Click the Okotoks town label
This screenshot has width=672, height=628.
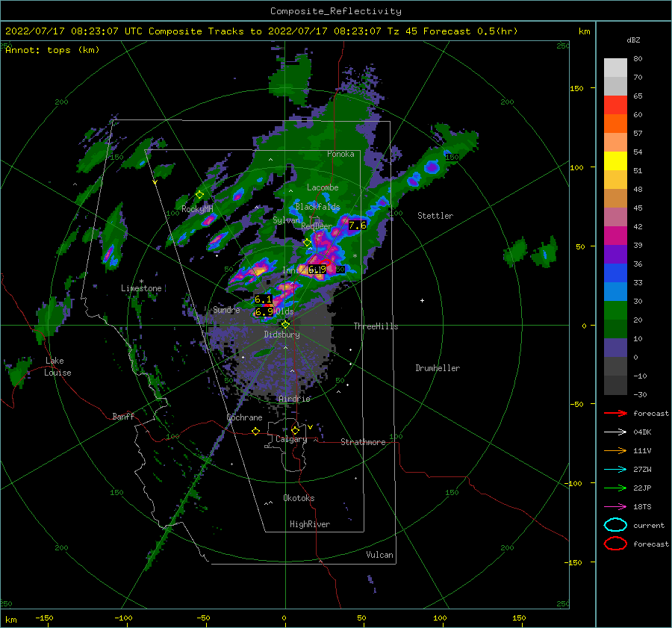point(299,498)
